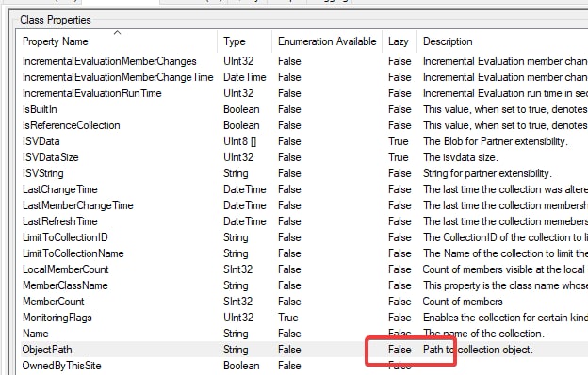This screenshot has height=375, width=588.
Task: Click SInt32 type of LocalMemberCount
Action: 238,269
